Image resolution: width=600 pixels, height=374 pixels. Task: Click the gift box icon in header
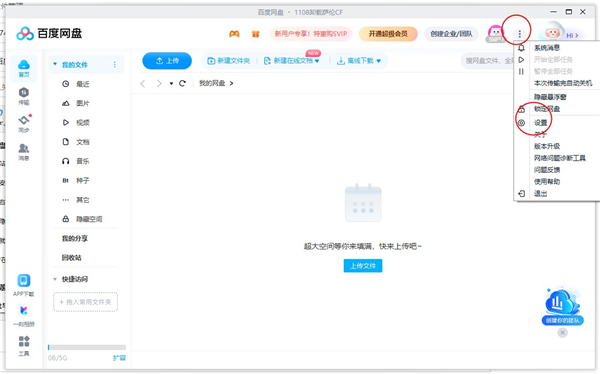pos(256,34)
